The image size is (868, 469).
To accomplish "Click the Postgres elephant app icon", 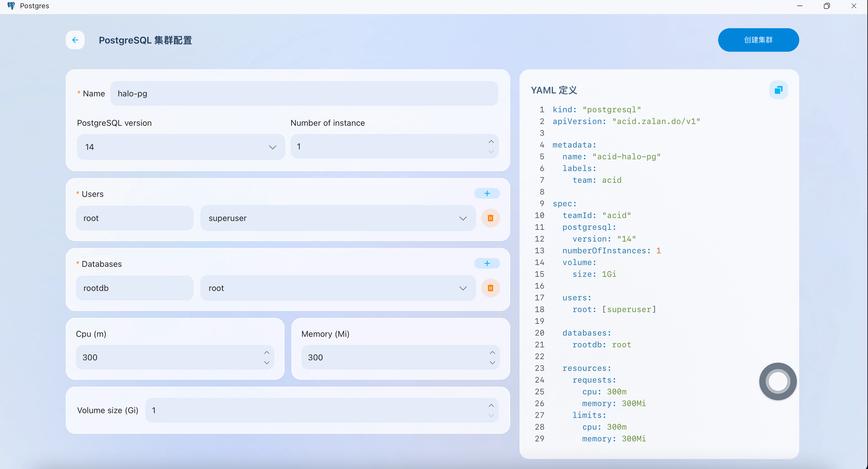I will click(11, 6).
